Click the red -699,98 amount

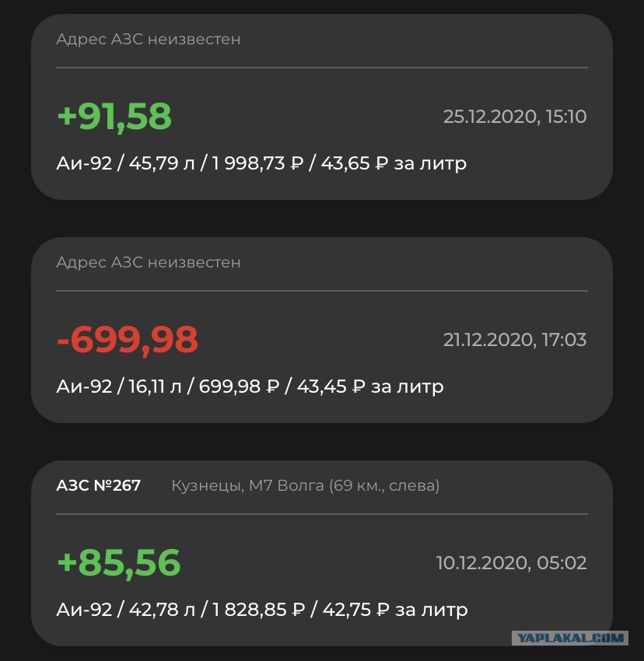click(x=128, y=340)
